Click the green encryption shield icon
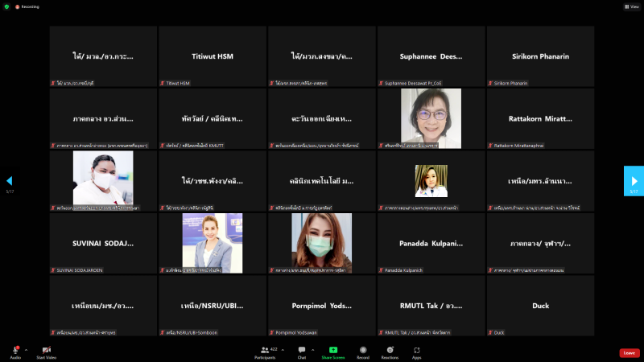 [x=6, y=6]
